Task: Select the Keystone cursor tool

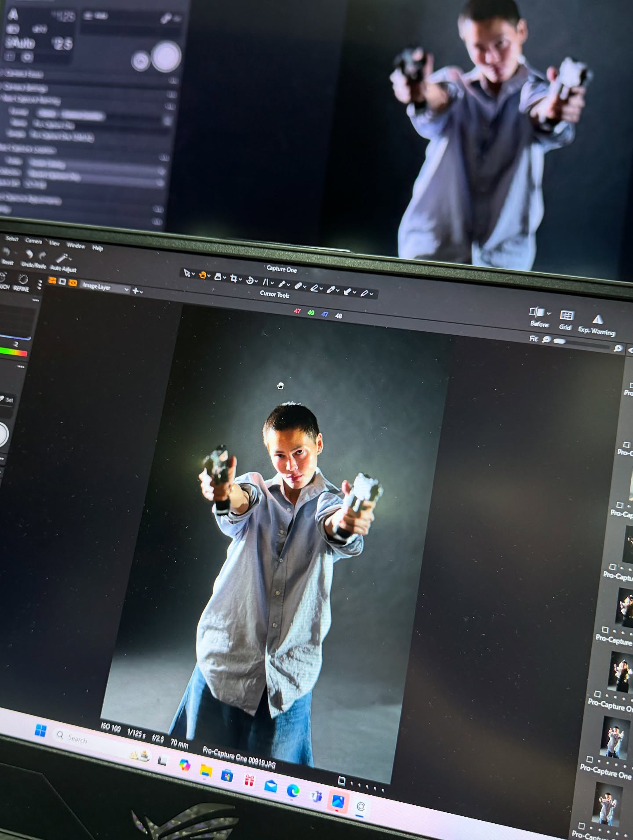Action: coord(266,282)
